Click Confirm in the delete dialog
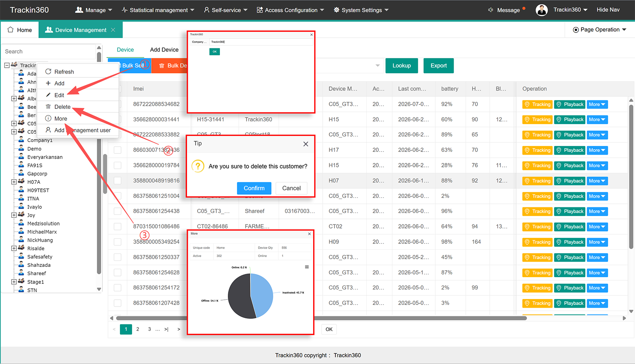The image size is (635, 364). tap(254, 188)
